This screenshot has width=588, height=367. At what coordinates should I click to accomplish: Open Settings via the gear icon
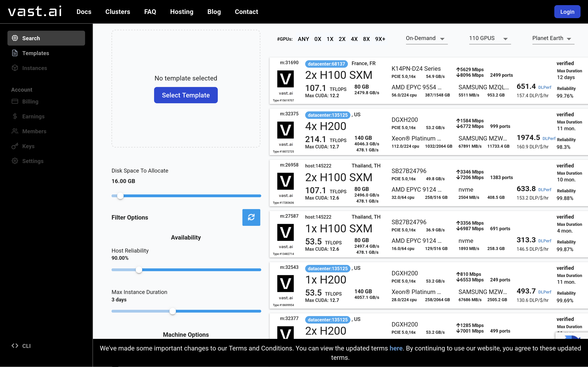15,161
